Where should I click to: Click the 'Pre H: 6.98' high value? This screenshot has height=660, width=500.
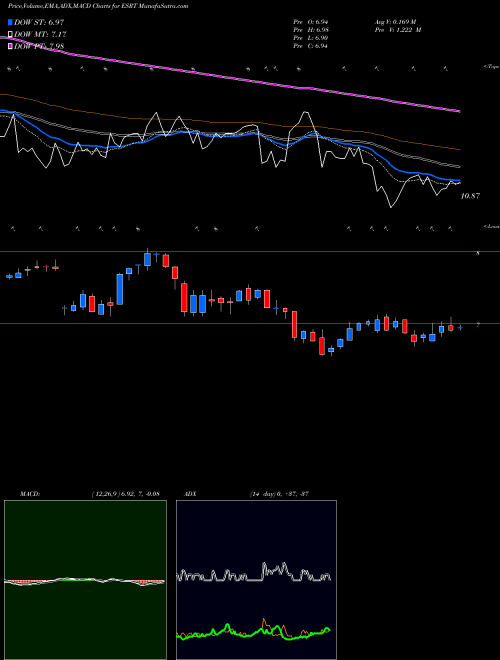point(311,30)
